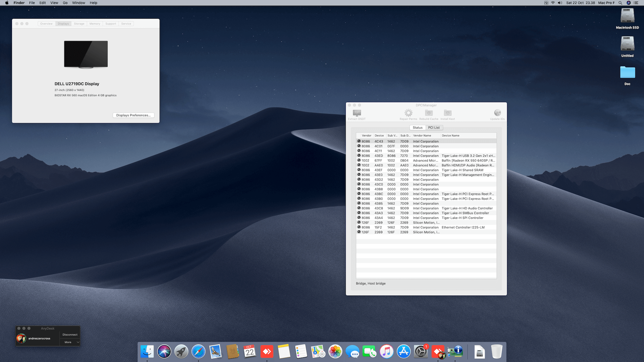Select Macintosh SSD drive on desktop
This screenshot has width=644, height=362.
(627, 19)
